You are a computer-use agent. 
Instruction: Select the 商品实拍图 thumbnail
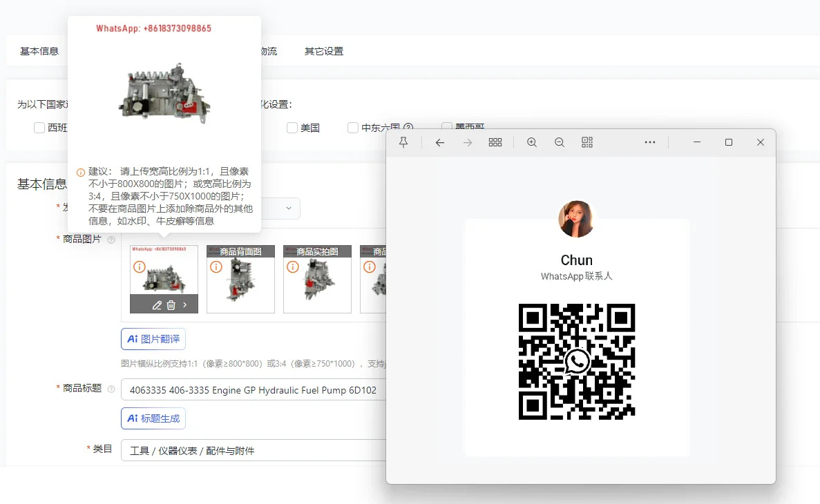point(318,279)
